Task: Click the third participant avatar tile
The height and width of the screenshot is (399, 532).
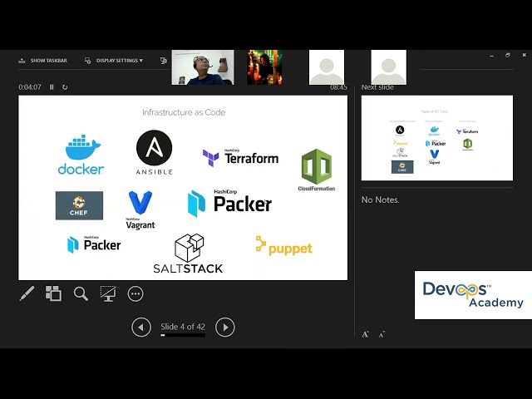Action: [327, 67]
